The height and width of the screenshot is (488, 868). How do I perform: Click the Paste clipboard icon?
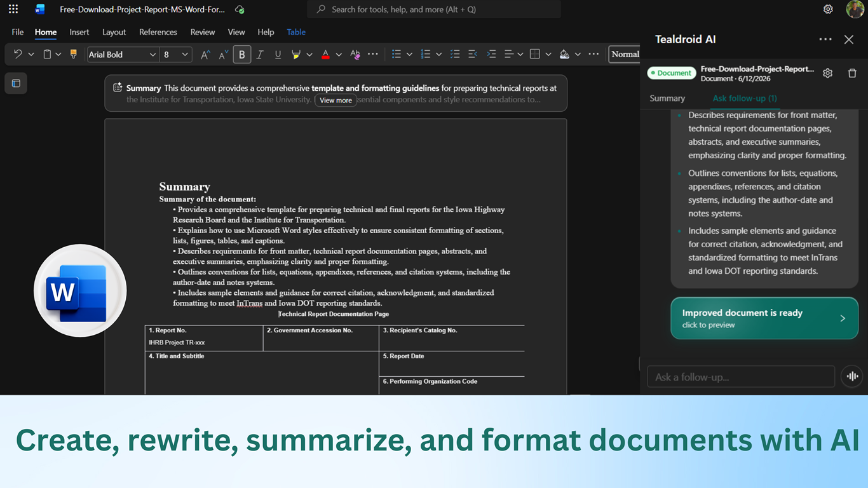click(47, 55)
